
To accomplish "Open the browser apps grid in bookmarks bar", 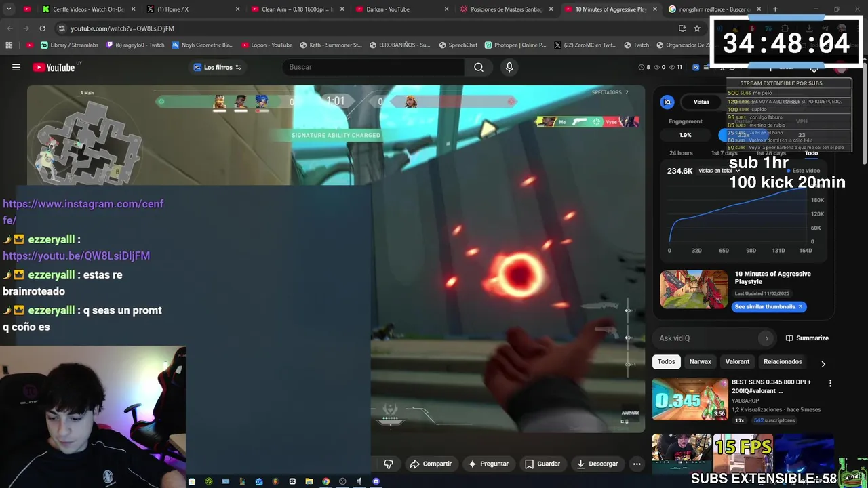I will (9, 45).
